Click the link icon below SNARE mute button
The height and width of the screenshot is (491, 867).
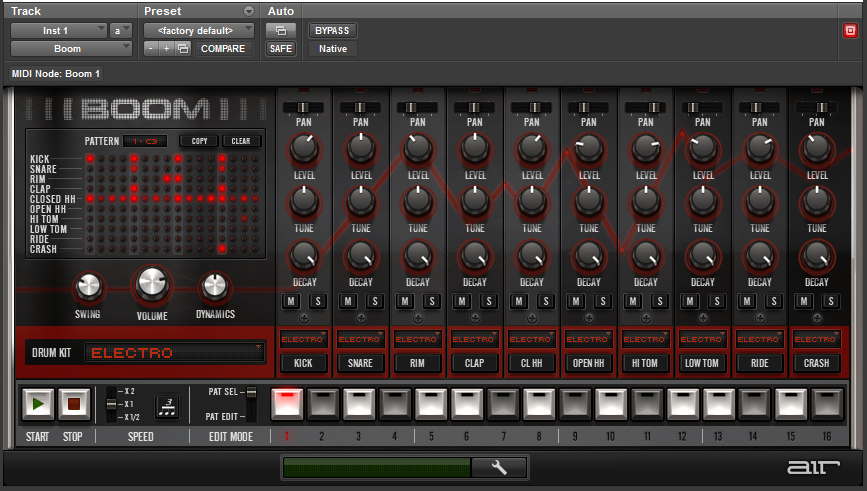point(361,318)
